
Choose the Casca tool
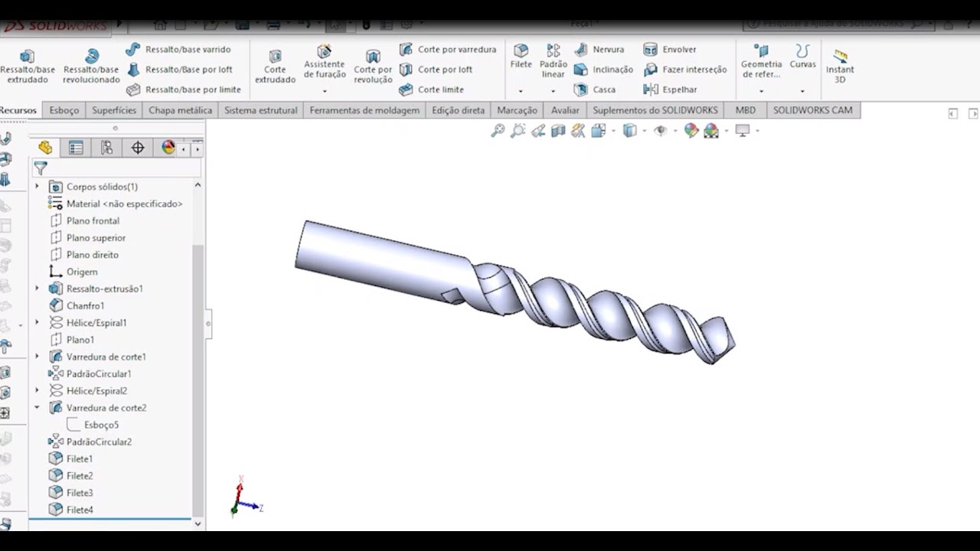[594, 90]
